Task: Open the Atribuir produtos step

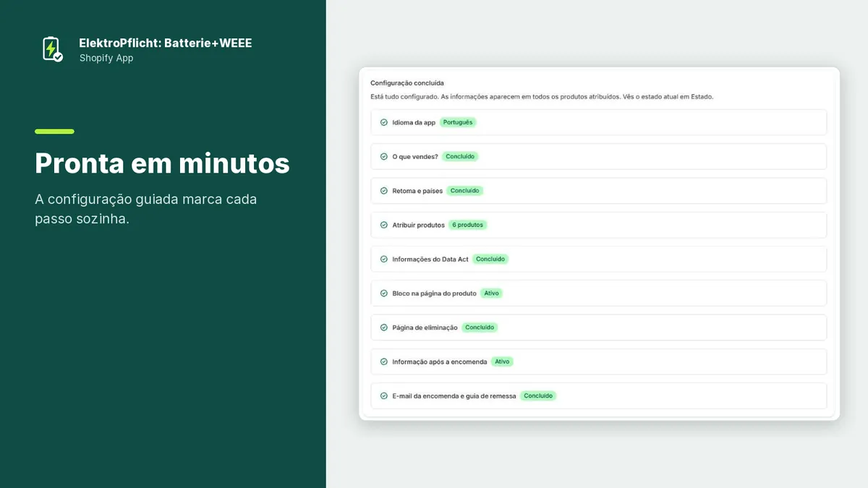Action: 598,225
